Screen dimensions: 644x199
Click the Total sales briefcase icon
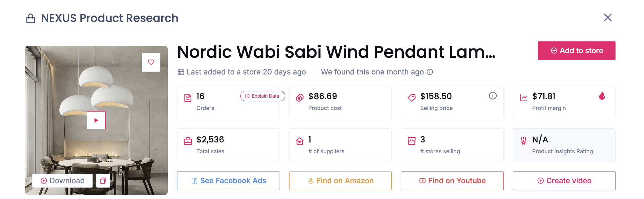point(188,141)
